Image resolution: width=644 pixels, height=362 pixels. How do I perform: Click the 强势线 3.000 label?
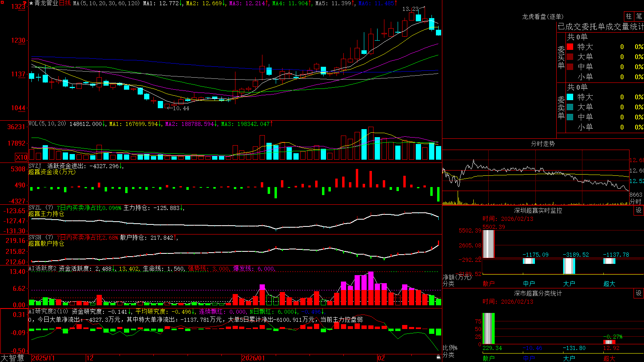(x=209, y=268)
